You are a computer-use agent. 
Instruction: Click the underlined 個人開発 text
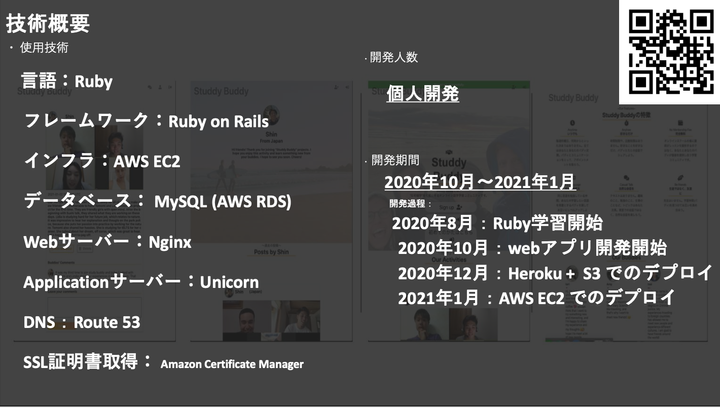point(422,94)
